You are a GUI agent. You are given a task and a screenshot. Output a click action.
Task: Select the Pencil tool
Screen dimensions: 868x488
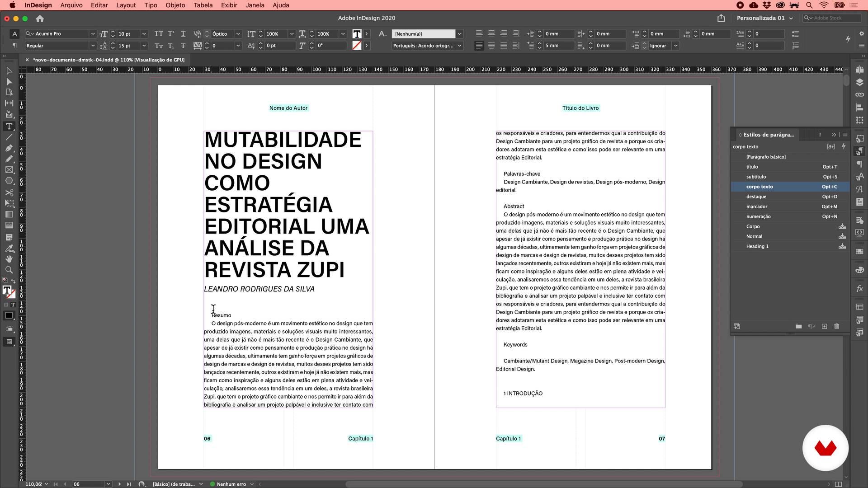(x=9, y=159)
